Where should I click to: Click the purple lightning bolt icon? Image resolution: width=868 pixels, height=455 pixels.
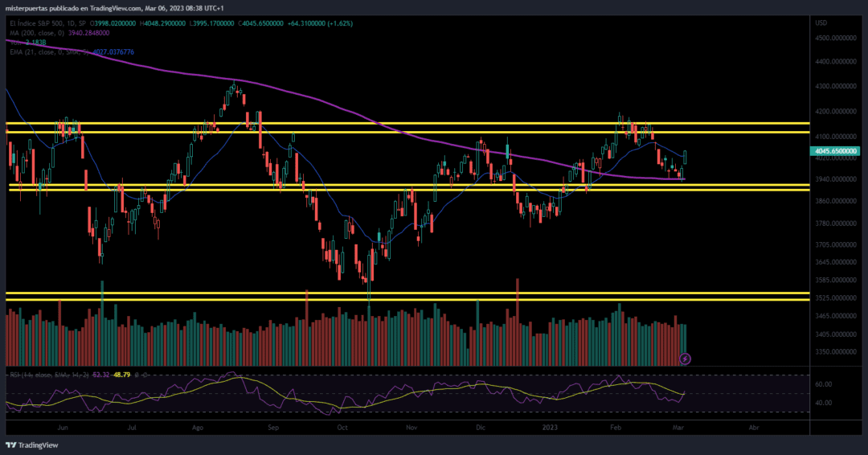(685, 359)
